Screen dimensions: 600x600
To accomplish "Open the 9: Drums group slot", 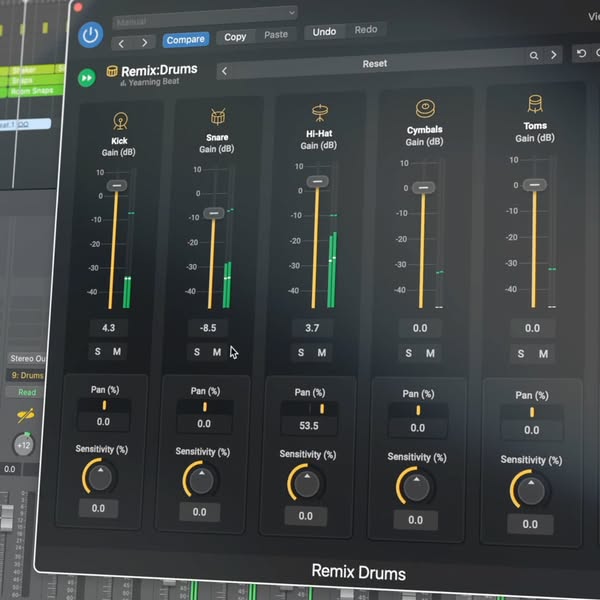I will pyautogui.click(x=26, y=375).
